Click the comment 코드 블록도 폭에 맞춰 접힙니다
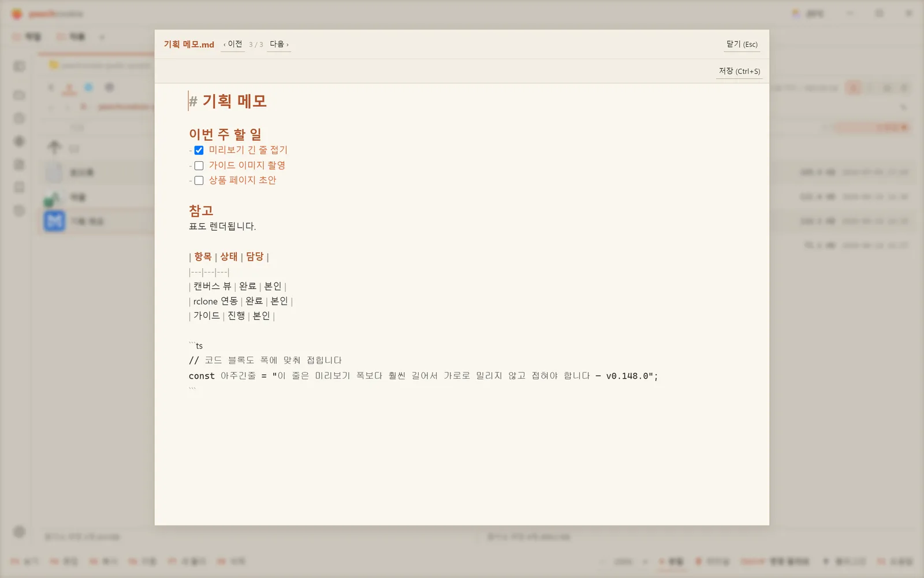The width and height of the screenshot is (924, 578). (265, 361)
